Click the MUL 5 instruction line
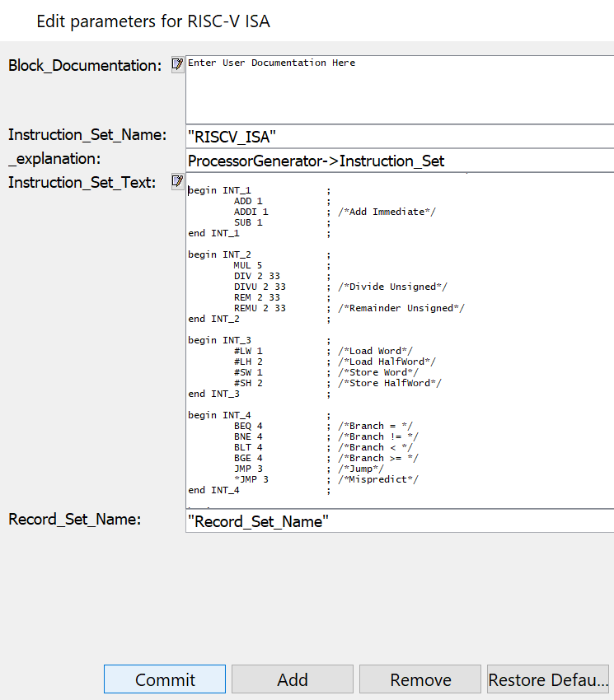Viewport: 614px width, 700px height. [x=247, y=265]
